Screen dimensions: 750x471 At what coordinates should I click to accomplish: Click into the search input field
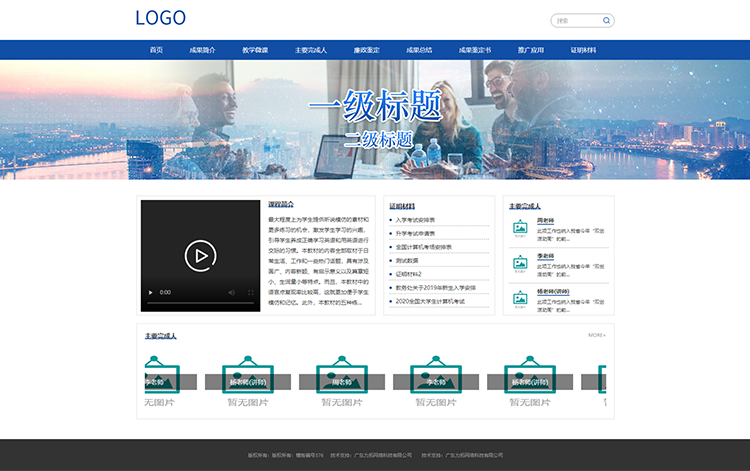click(x=577, y=20)
